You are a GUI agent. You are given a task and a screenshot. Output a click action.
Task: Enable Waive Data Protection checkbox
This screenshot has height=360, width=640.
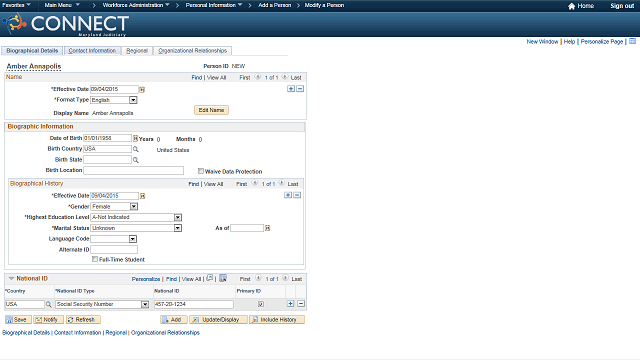pos(201,171)
